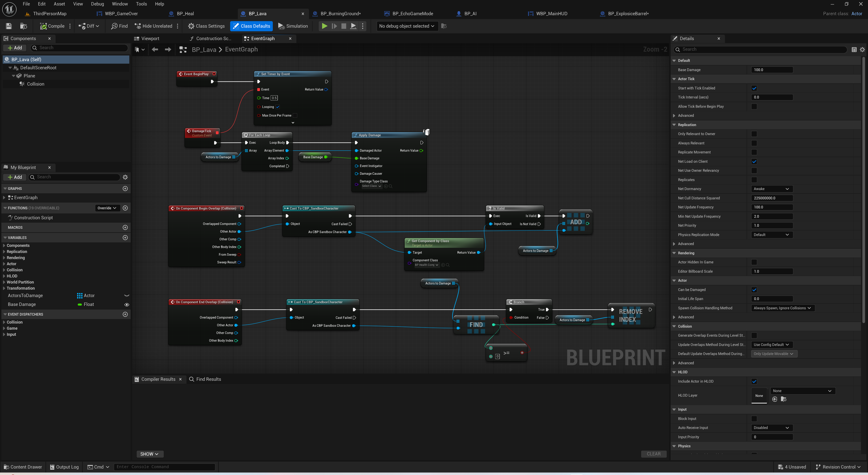Add a component with Add button
This screenshot has height=475, width=868.
[x=15, y=48]
